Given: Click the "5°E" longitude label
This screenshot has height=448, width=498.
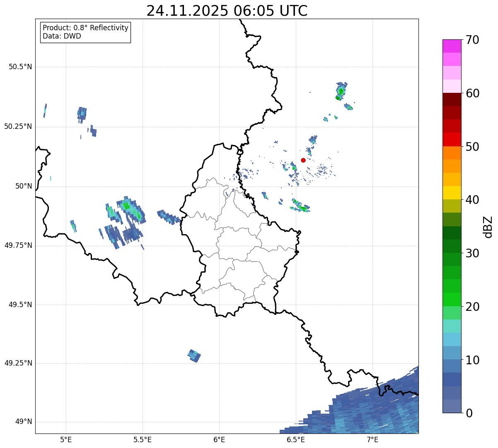Looking at the screenshot, I should tap(66, 439).
